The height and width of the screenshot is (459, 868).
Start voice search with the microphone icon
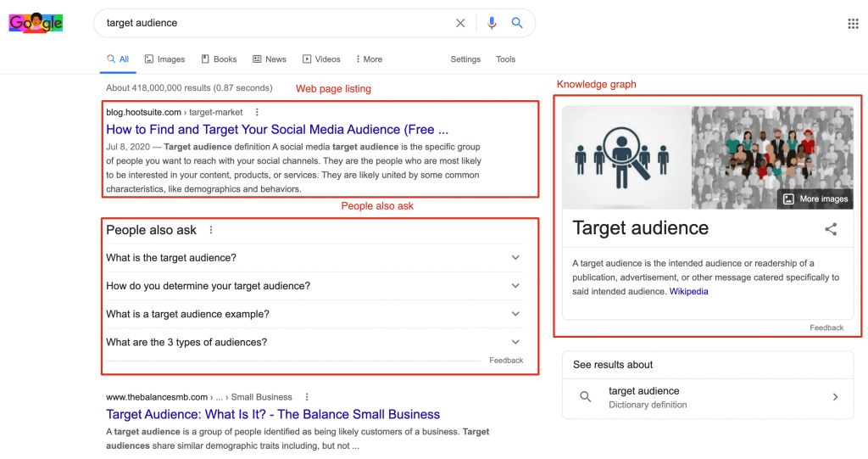click(492, 23)
